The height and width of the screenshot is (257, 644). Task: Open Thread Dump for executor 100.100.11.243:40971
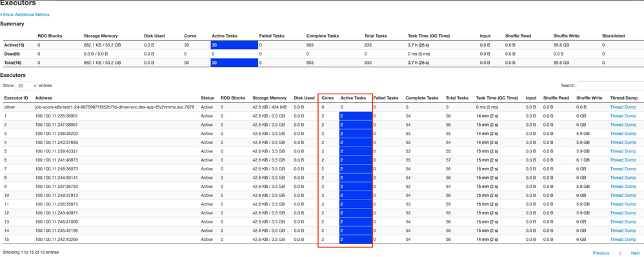click(x=623, y=213)
